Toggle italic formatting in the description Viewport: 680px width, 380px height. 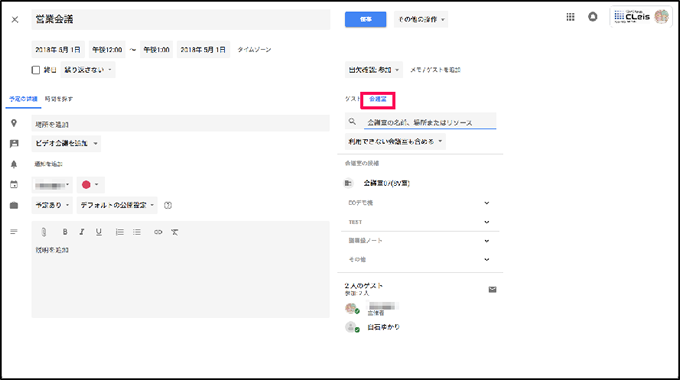pos(82,232)
